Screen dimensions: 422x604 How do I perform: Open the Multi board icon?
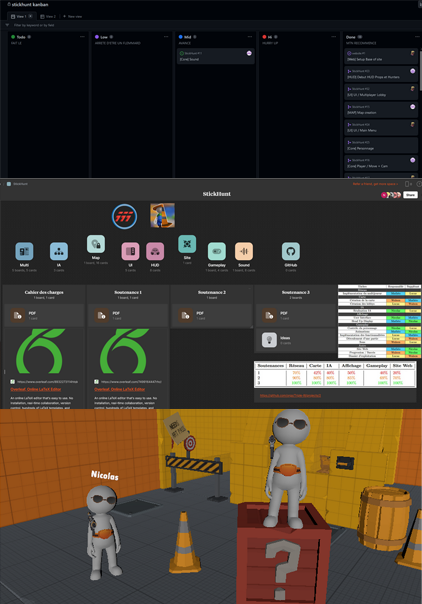(x=24, y=251)
